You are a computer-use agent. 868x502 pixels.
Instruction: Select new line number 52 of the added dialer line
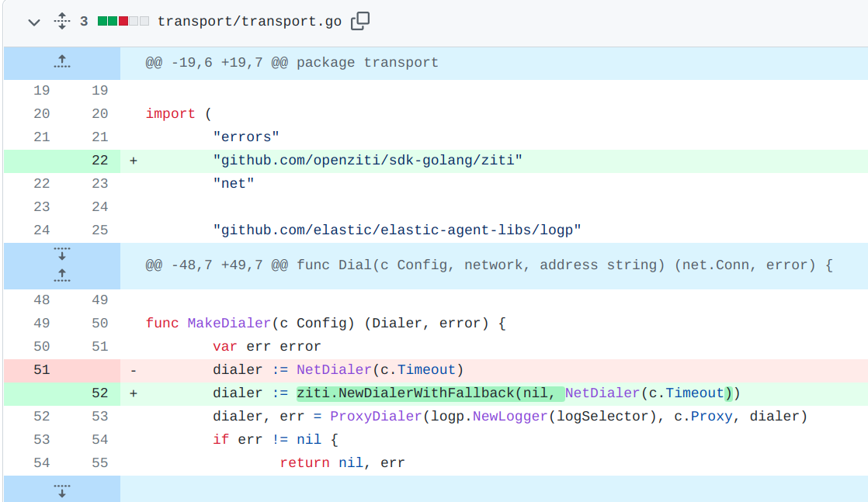tap(99, 393)
